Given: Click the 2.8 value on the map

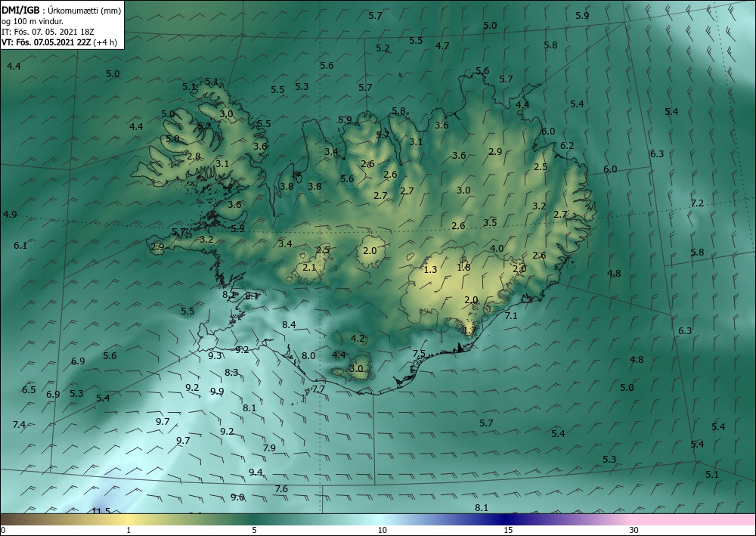Looking at the screenshot, I should point(194,156).
